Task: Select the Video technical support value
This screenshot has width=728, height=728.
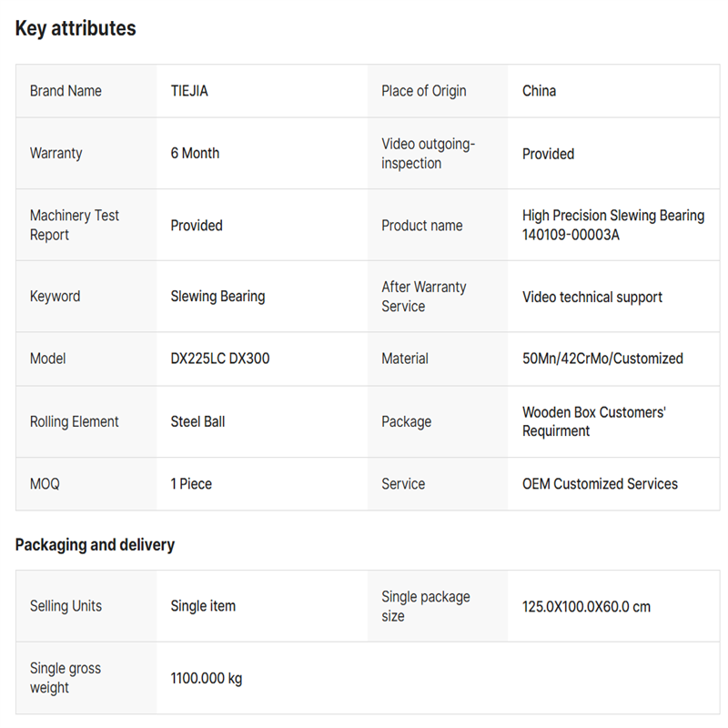Action: pos(591,297)
